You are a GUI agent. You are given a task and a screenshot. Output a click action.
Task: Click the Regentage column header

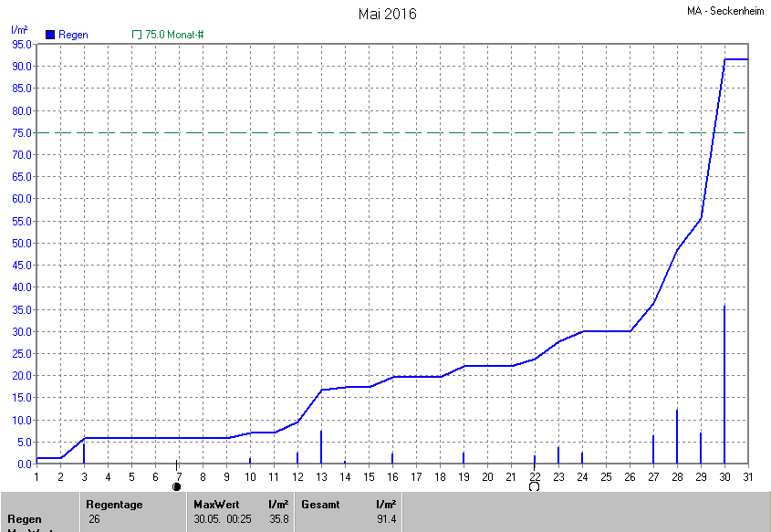tap(115, 504)
